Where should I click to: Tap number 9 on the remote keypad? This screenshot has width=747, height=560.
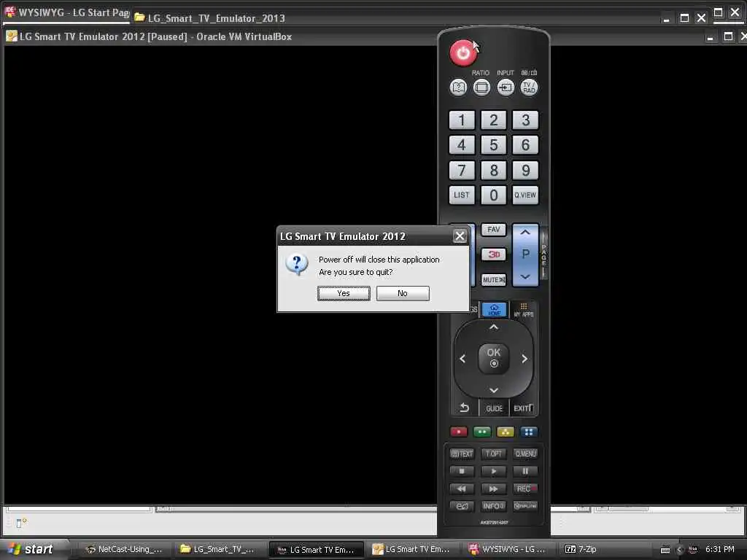(525, 171)
